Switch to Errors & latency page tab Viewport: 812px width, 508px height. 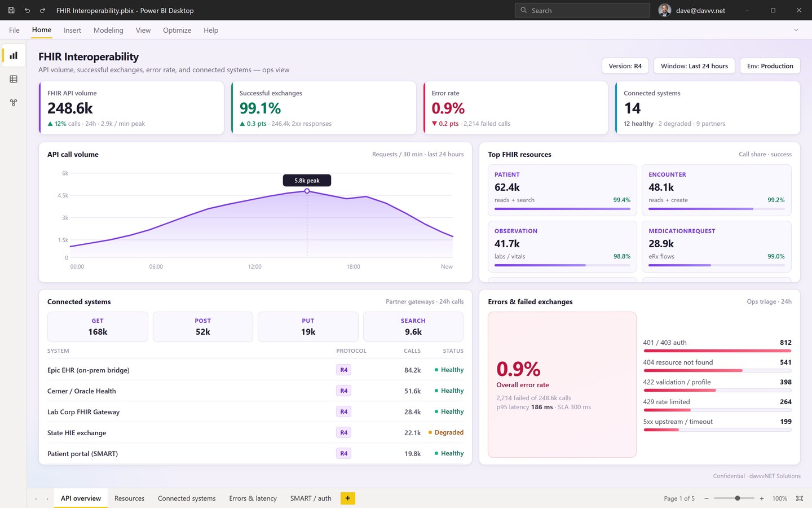(253, 498)
